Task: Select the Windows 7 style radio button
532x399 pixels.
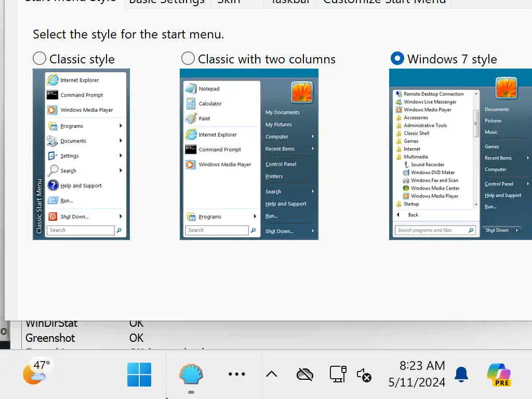Action: [x=397, y=58]
